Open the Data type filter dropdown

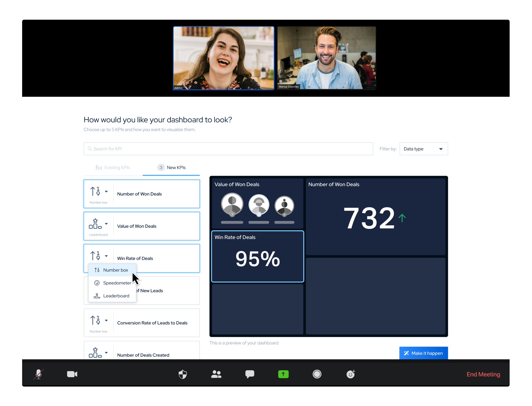click(424, 149)
